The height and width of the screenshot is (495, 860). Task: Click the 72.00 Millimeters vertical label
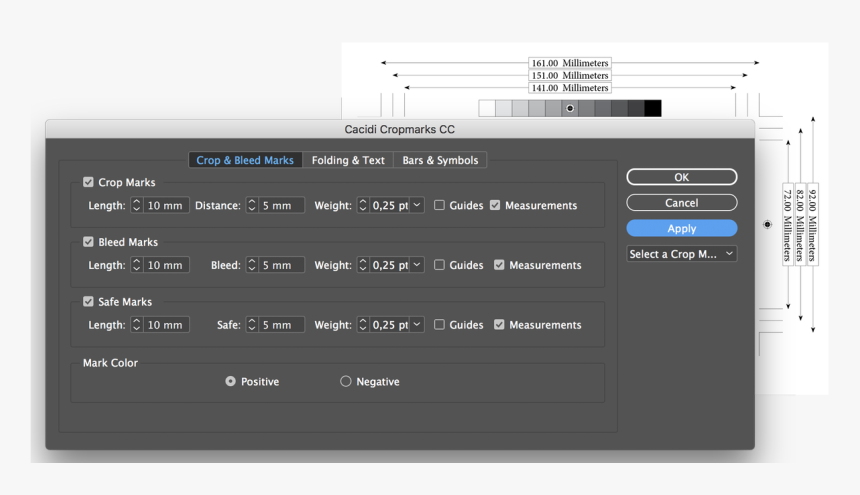coord(788,224)
